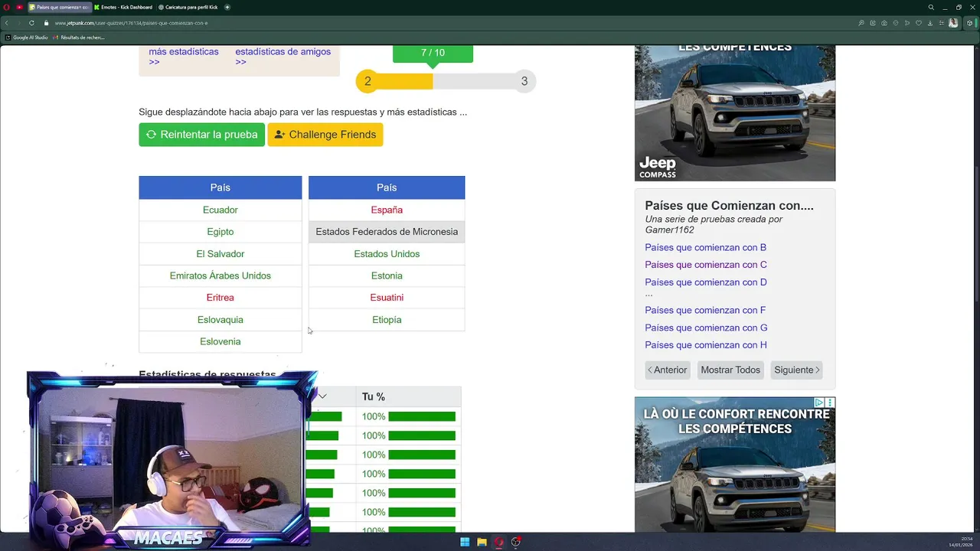Click the Mostrar Todos button
This screenshot has height=551, width=980.
pos(730,370)
